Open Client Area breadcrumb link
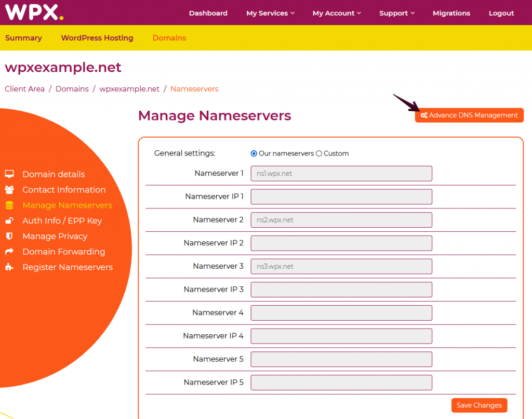 pos(24,89)
